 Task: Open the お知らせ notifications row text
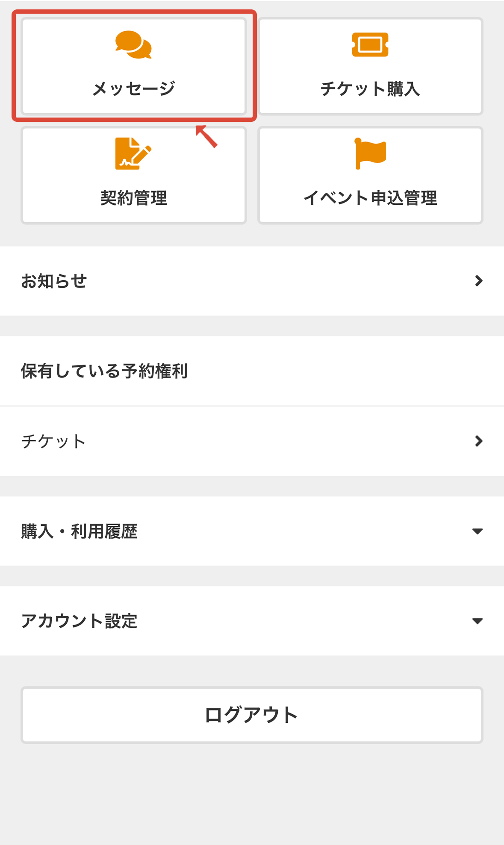pyautogui.click(x=54, y=281)
